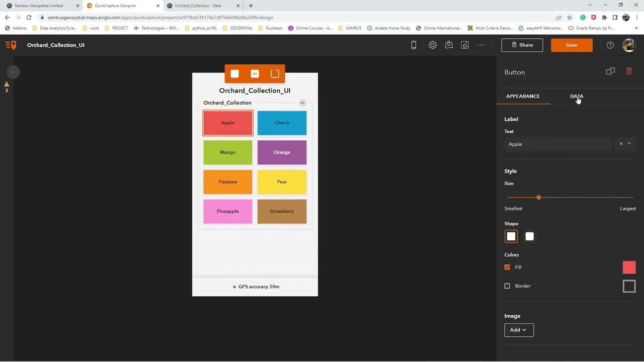
Task: Open Chrome three-dot menu
Action: point(636,17)
